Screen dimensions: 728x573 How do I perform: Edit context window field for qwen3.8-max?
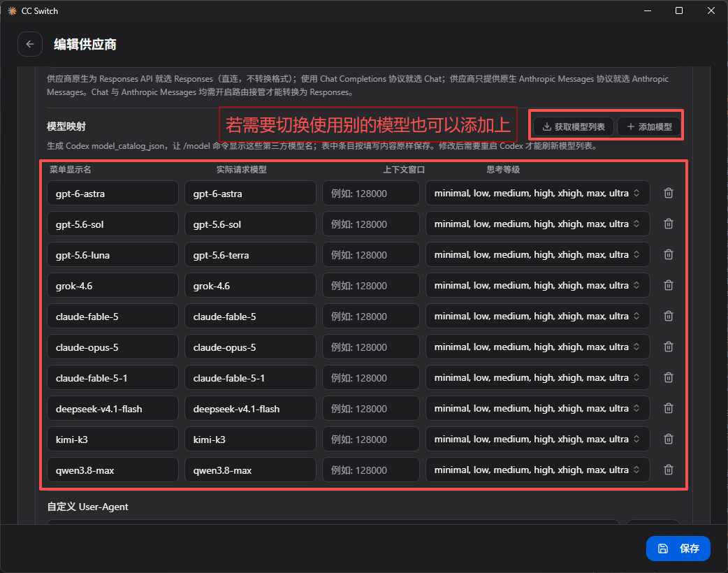(371, 470)
